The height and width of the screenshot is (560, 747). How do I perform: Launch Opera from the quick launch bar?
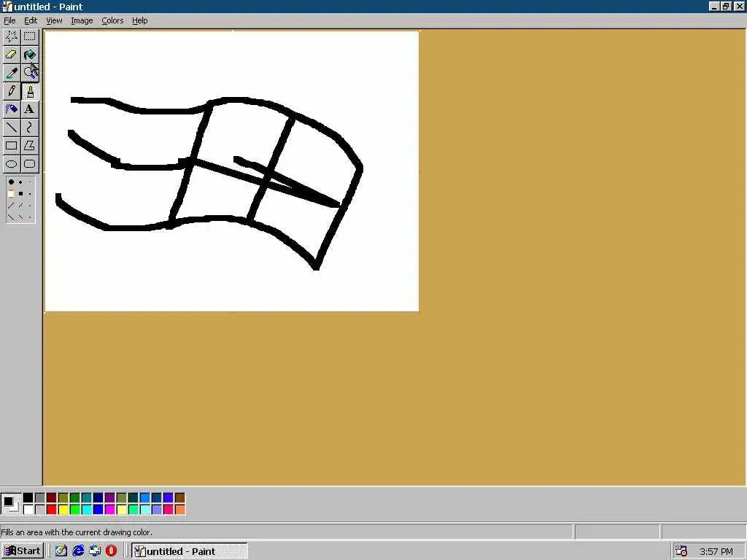pyautogui.click(x=111, y=551)
